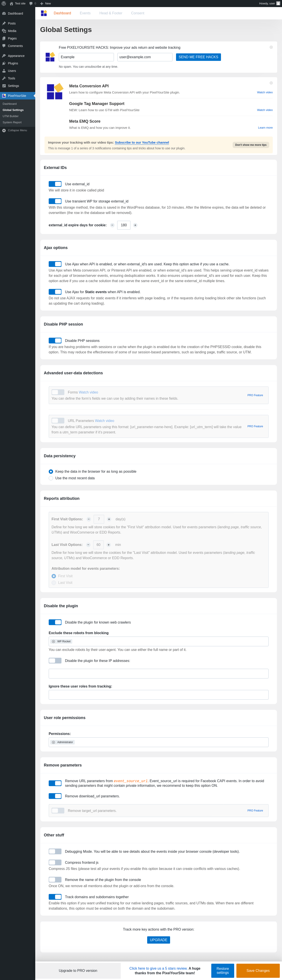Remove the WP Rocket robot tag
282x980 pixels.
[x=53, y=641]
